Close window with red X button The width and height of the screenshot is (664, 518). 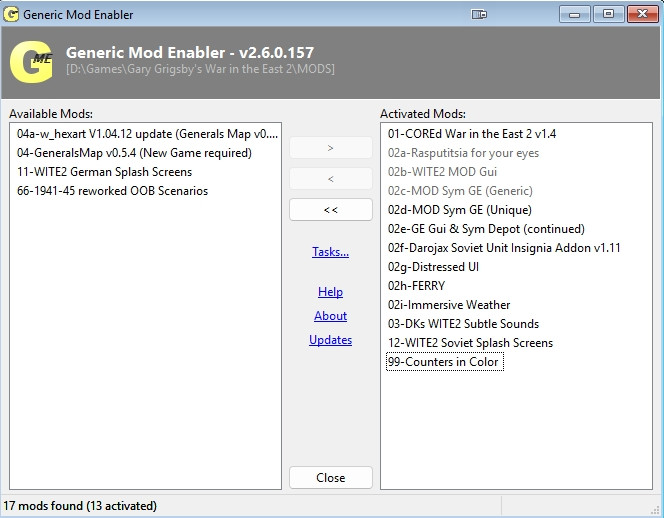pyautogui.click(x=642, y=14)
